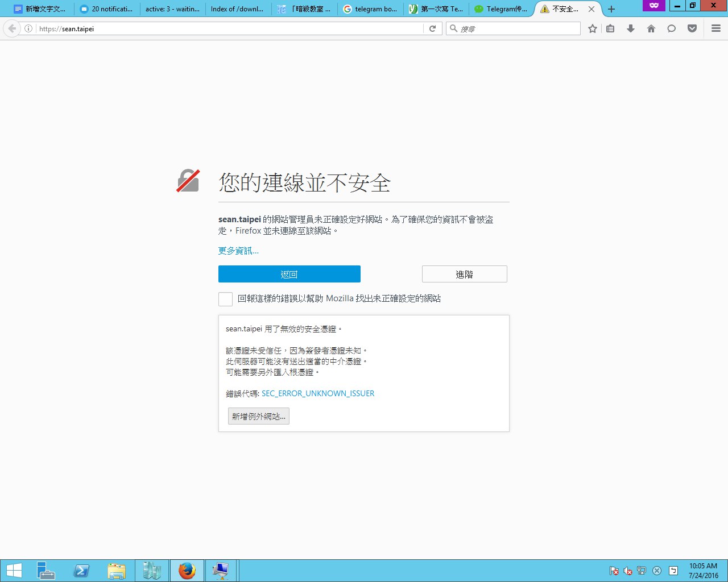Toggle the 進階 advanced details button
728x582 pixels.
(x=464, y=274)
